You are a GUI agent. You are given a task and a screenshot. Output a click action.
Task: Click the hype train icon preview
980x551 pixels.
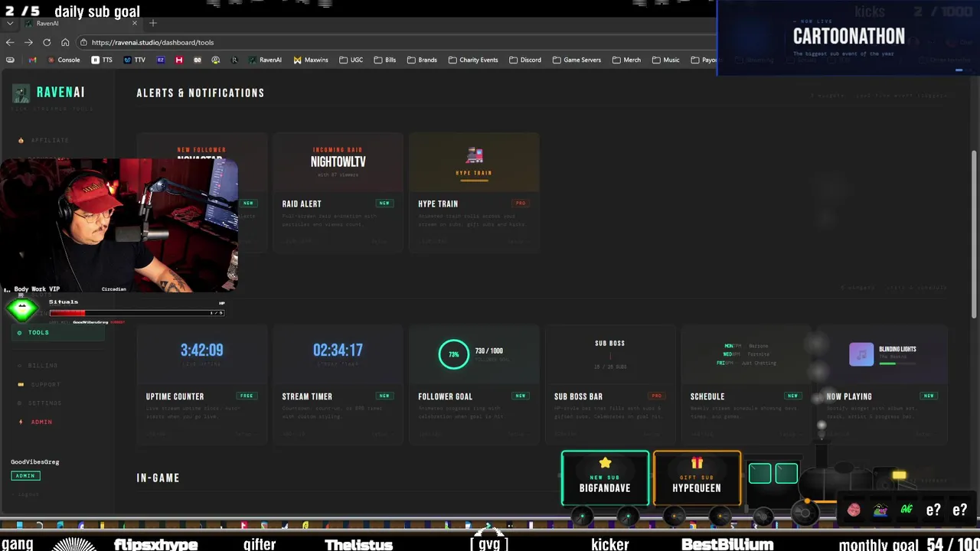point(475,156)
